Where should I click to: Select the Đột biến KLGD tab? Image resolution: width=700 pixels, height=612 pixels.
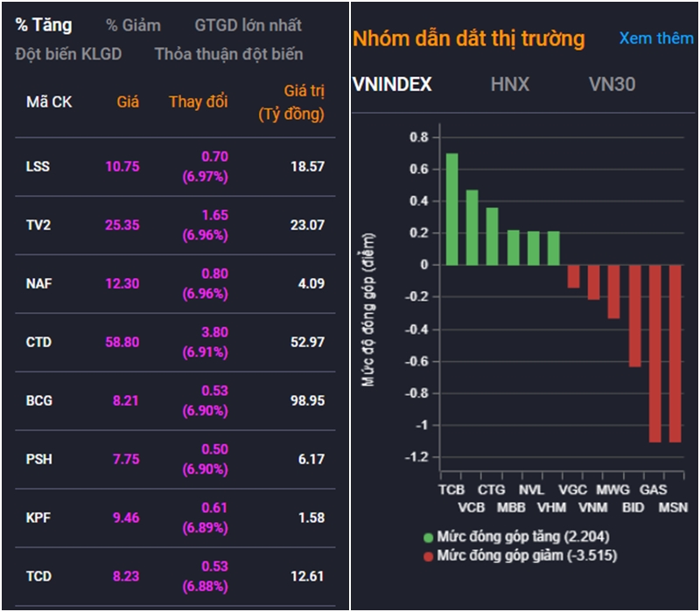pyautogui.click(x=68, y=54)
